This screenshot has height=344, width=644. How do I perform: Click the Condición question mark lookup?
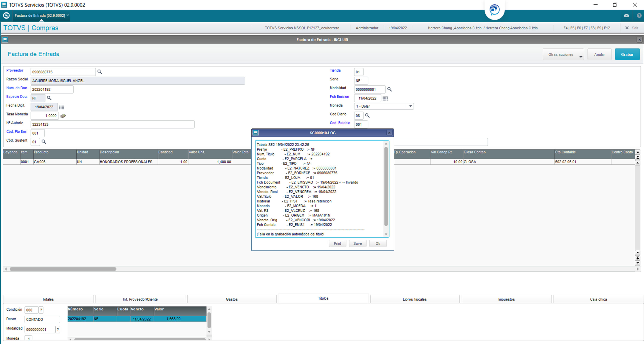pyautogui.click(x=41, y=310)
